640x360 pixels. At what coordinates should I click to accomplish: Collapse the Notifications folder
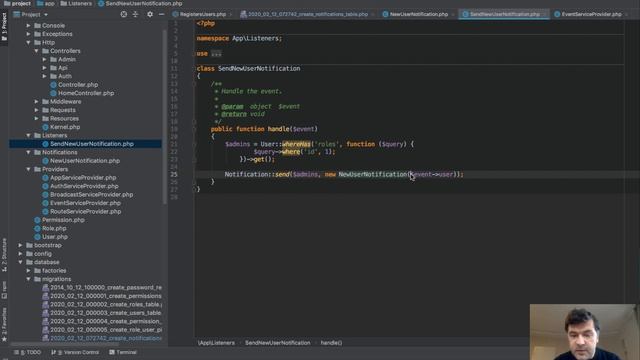click(x=29, y=152)
